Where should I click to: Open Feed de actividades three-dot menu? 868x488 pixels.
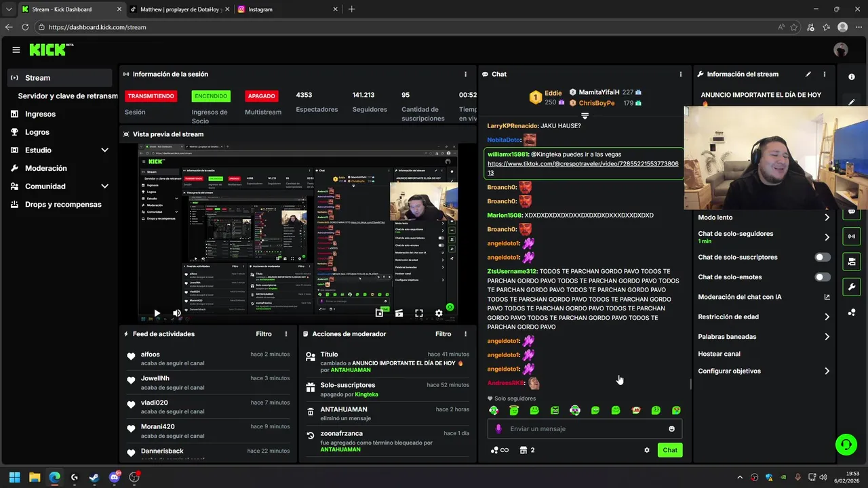[x=286, y=334]
